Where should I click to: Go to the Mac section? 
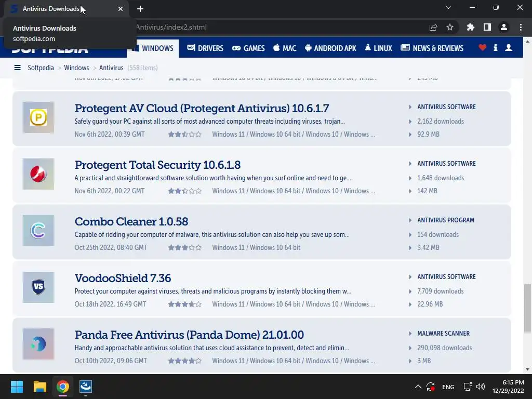[x=285, y=48]
